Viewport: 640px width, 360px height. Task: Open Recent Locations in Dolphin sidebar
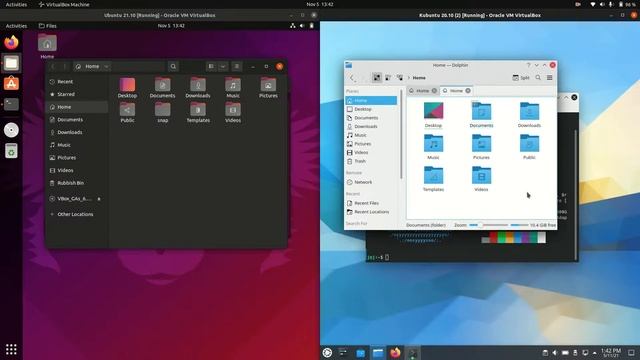tap(371, 212)
